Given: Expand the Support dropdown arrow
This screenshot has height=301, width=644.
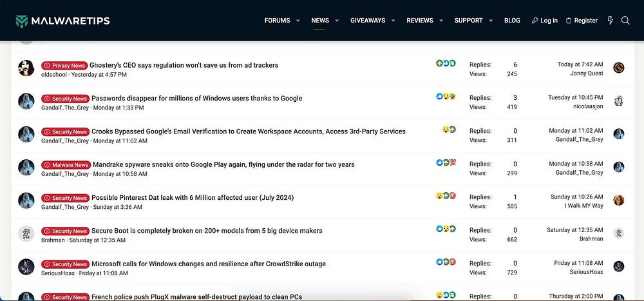Looking at the screenshot, I should [491, 21].
